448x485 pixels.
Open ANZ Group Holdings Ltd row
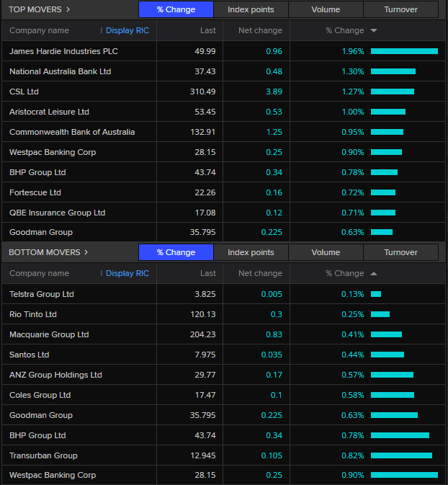tap(223, 375)
